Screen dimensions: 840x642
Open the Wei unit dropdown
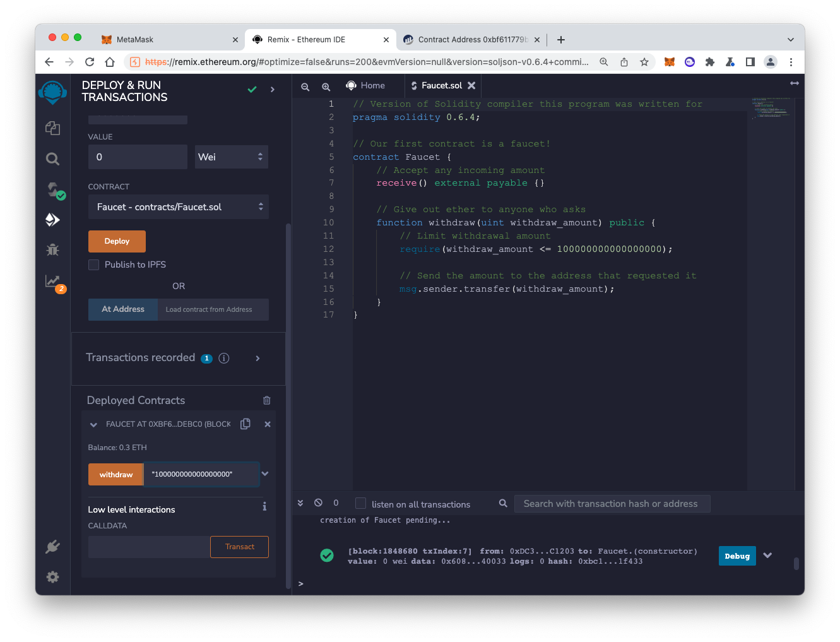231,157
